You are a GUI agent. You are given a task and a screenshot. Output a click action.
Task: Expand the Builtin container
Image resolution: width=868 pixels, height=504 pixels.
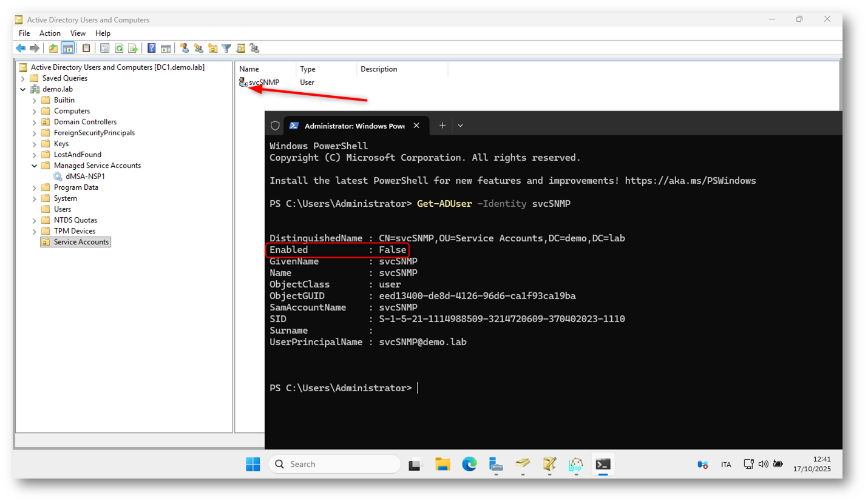coord(35,99)
